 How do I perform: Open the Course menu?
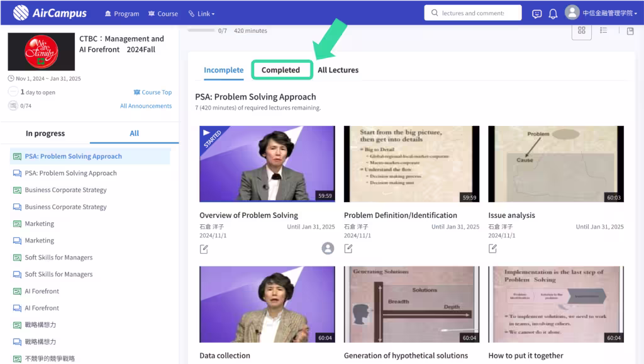pos(163,14)
